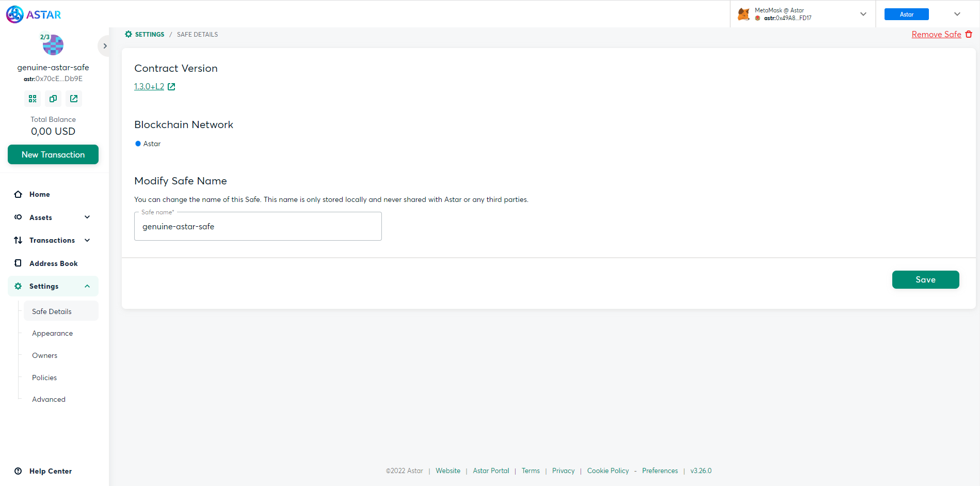Open Appearance settings
Viewport: 980px width, 486px height.
tap(53, 334)
